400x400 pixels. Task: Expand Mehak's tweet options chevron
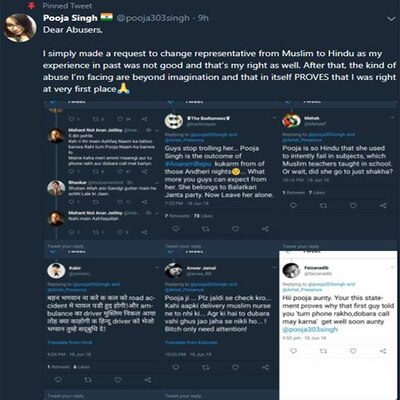[392, 118]
